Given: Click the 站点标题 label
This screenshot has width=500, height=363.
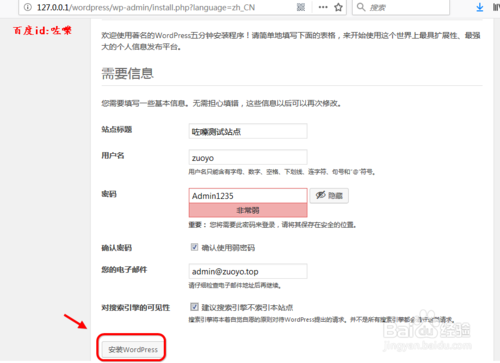Looking at the screenshot, I should pos(117,129).
